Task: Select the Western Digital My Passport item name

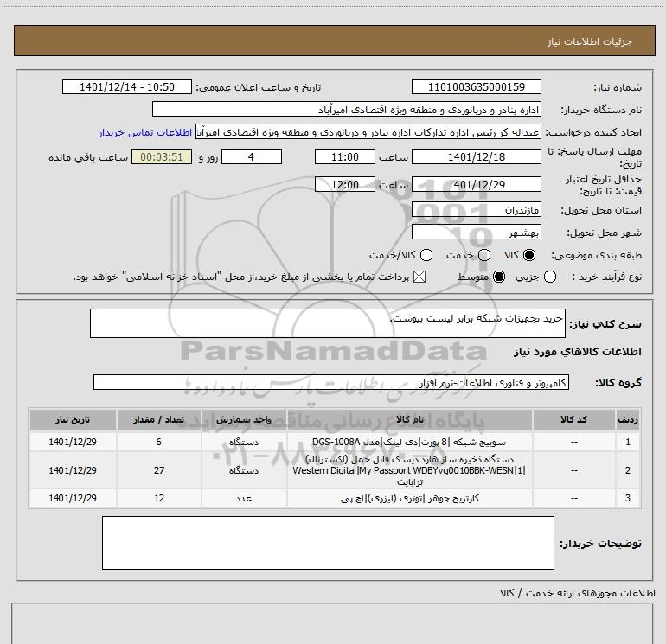Action: tap(409, 470)
